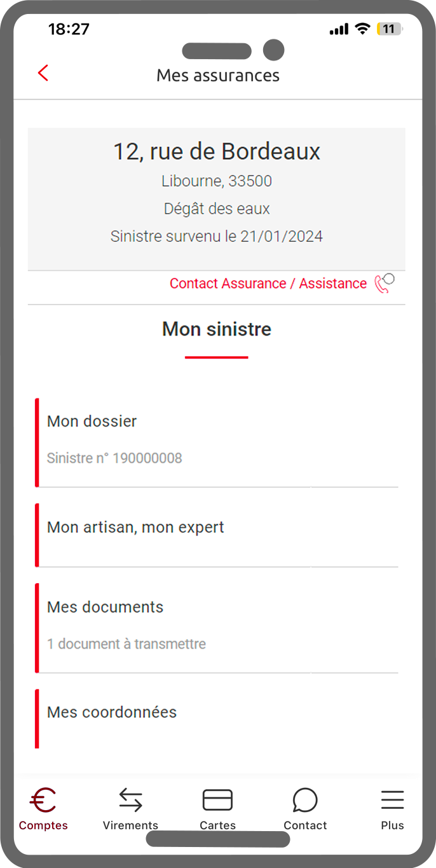Select the Mon sinistre tab heading

click(x=217, y=329)
